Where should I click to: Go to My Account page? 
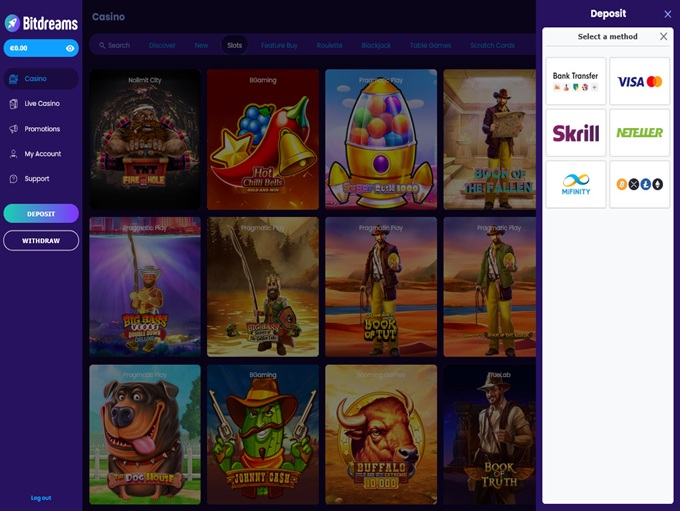pyautogui.click(x=42, y=154)
